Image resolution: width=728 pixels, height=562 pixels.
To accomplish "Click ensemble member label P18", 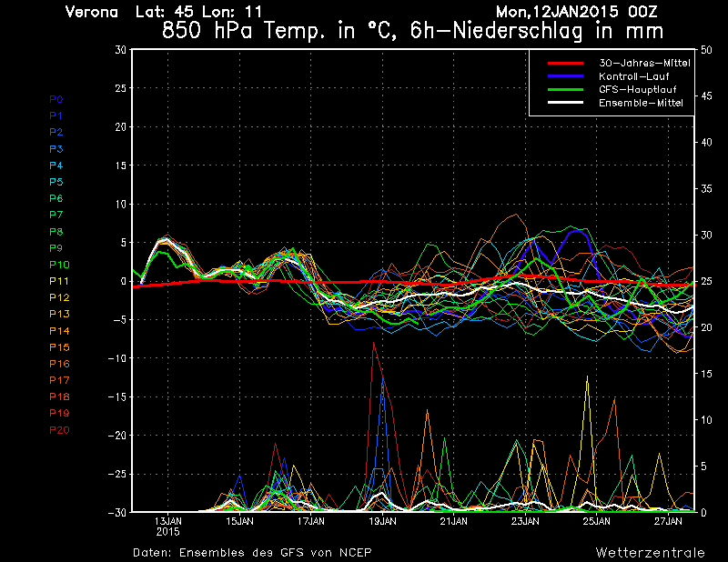I will click(x=59, y=396).
